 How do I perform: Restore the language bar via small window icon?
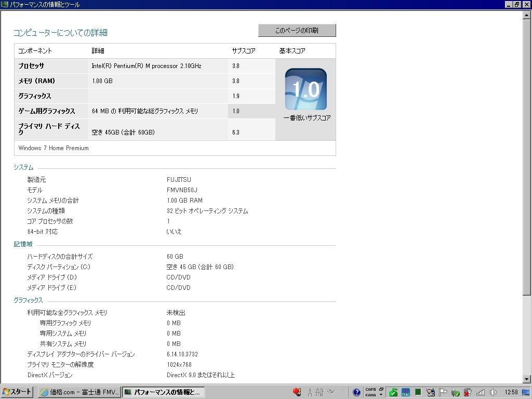pyautogui.click(x=381, y=390)
